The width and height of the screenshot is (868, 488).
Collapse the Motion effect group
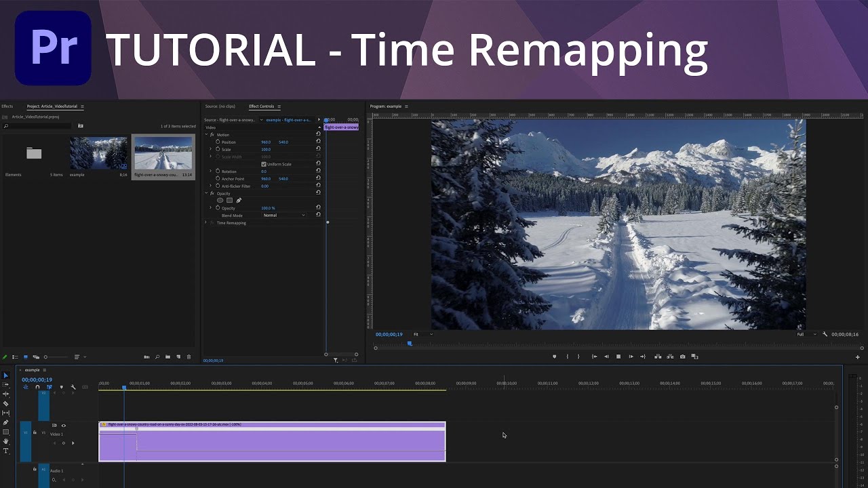click(x=206, y=135)
